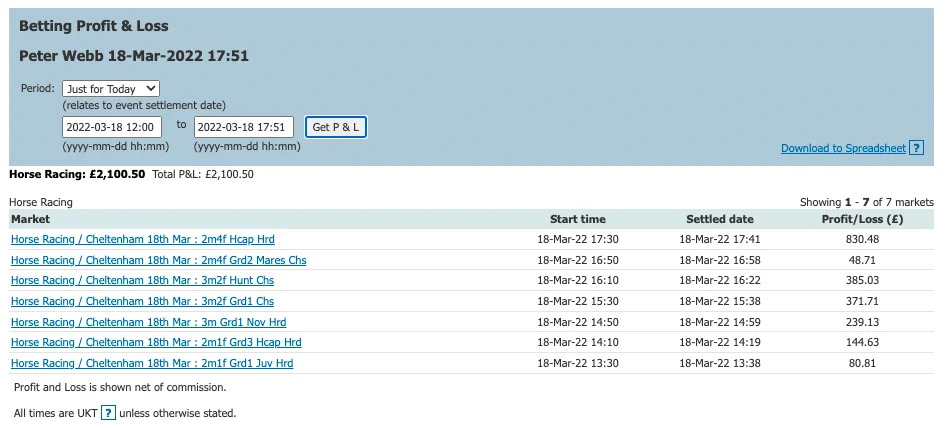
Task: Click the bold Horse Racing: £2,100.50 total
Action: pyautogui.click(x=77, y=174)
